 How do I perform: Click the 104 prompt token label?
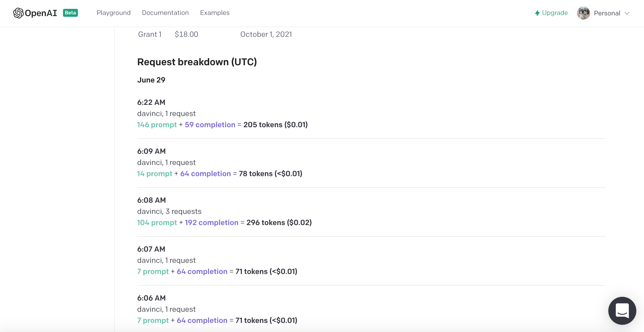[x=157, y=222]
